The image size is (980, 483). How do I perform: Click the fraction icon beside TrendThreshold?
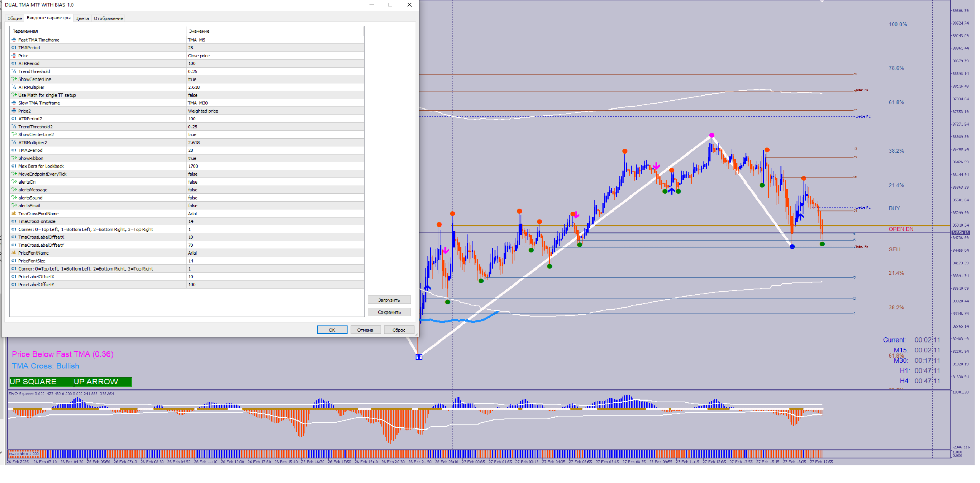click(x=14, y=71)
